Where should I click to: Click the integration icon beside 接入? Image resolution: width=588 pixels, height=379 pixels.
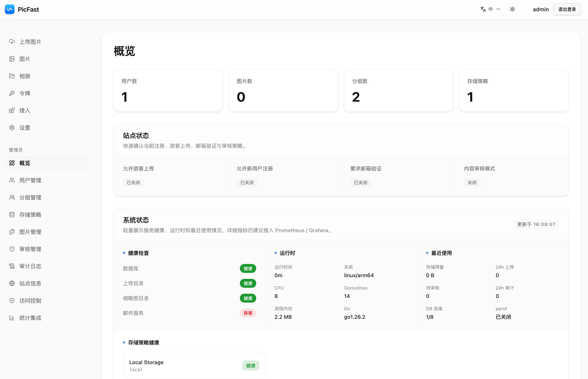(x=12, y=111)
